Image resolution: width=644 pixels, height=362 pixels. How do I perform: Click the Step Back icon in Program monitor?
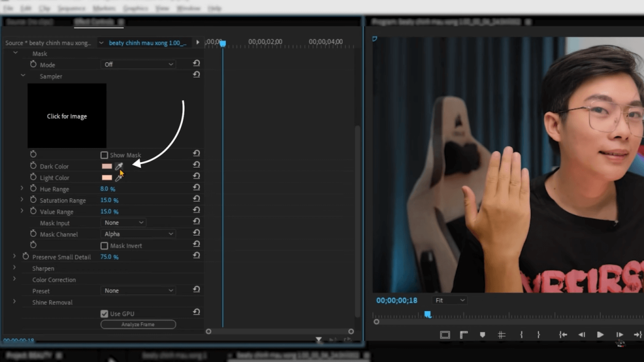click(582, 334)
